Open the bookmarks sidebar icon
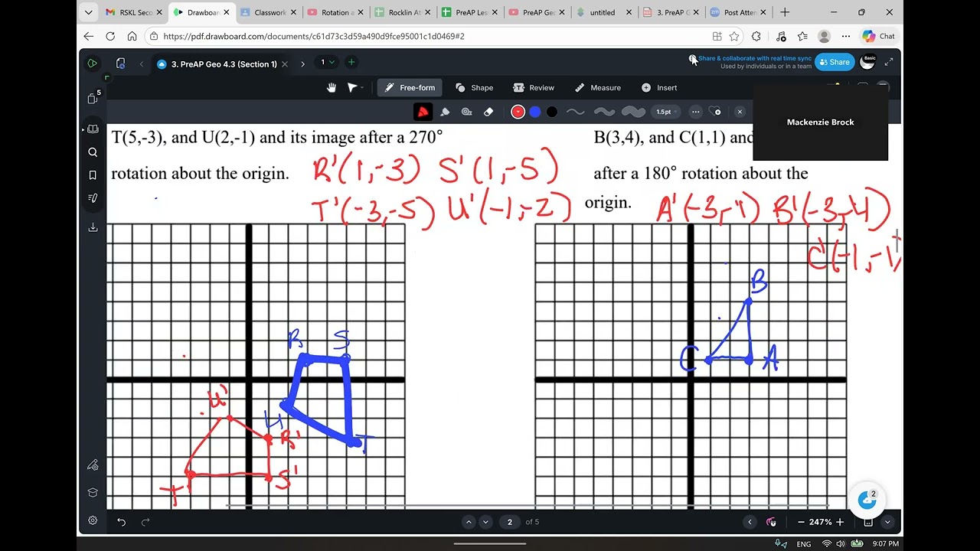Image resolution: width=980 pixels, height=551 pixels. point(93,175)
